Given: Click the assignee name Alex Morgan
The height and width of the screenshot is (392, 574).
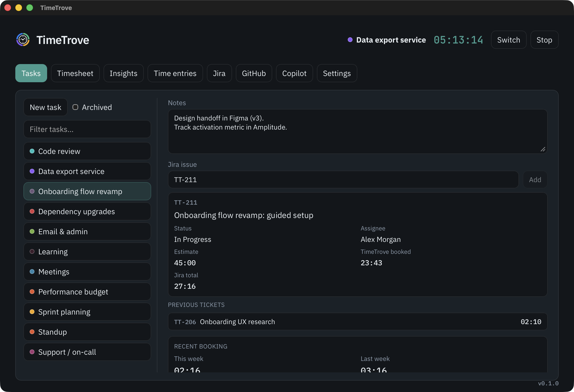Looking at the screenshot, I should pos(381,240).
